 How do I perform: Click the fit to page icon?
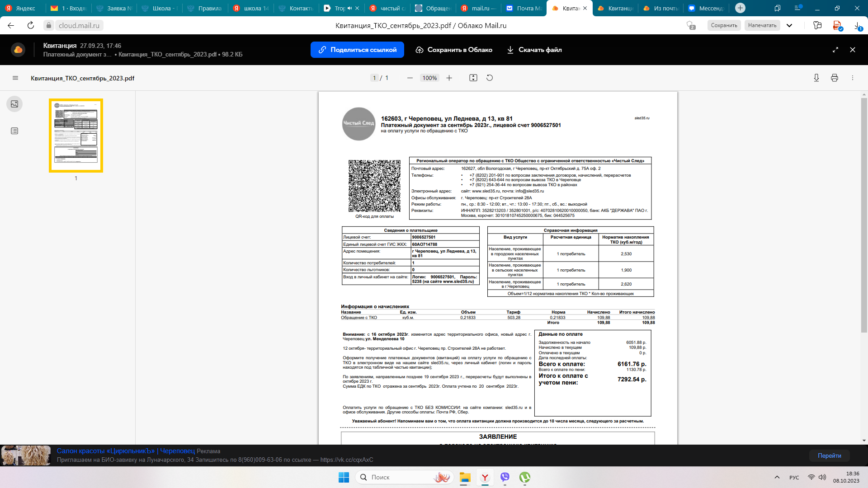click(x=473, y=78)
